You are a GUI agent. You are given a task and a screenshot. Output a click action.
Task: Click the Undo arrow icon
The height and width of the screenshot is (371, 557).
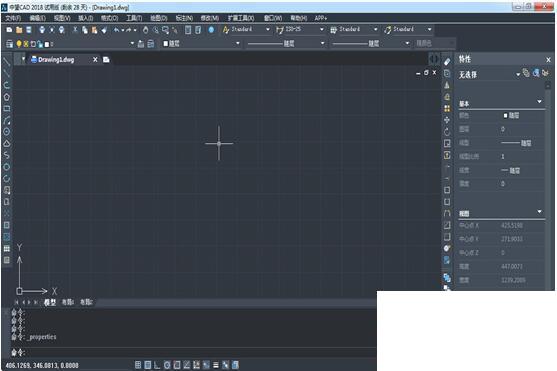click(x=117, y=30)
